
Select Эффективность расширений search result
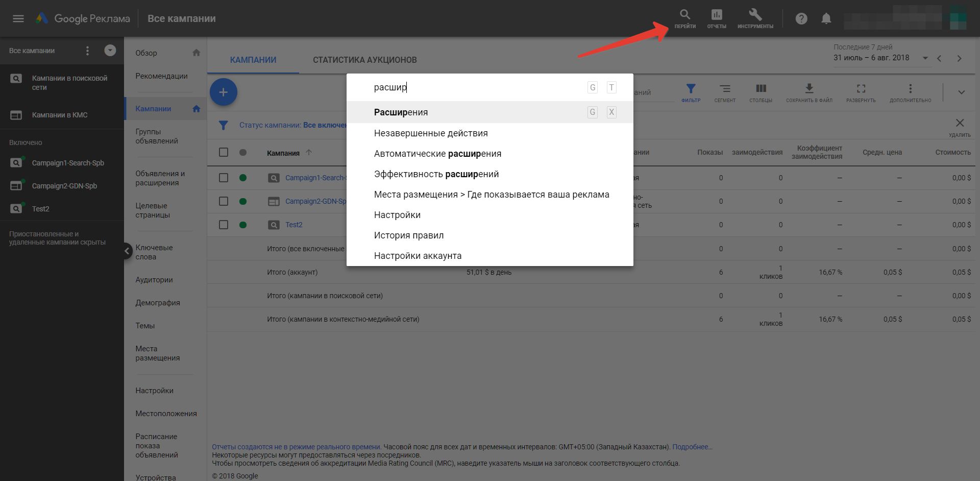point(490,174)
